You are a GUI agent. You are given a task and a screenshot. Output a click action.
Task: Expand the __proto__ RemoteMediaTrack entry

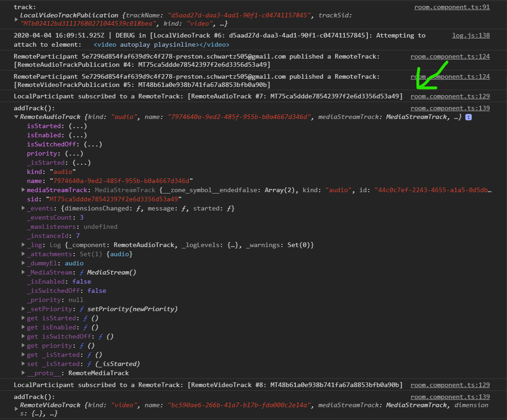pyautogui.click(x=23, y=373)
